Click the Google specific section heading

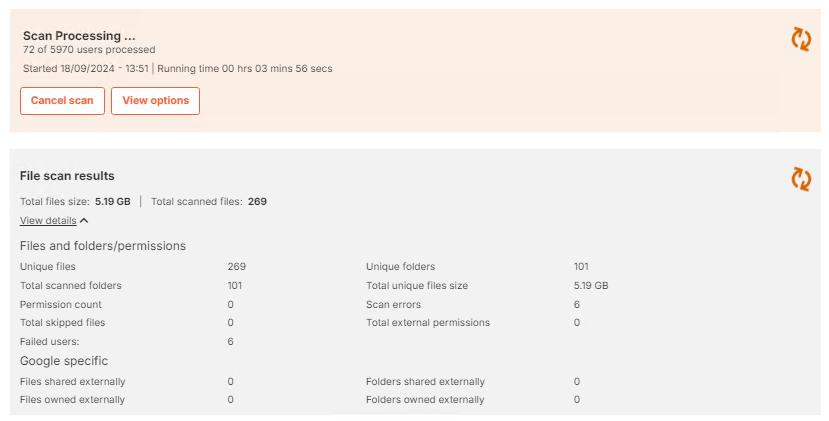[64, 361]
